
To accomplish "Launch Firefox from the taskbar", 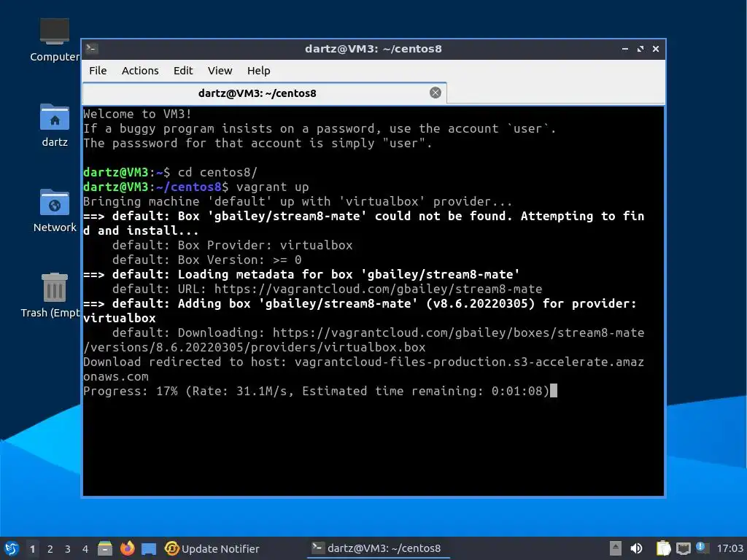I will [x=127, y=548].
